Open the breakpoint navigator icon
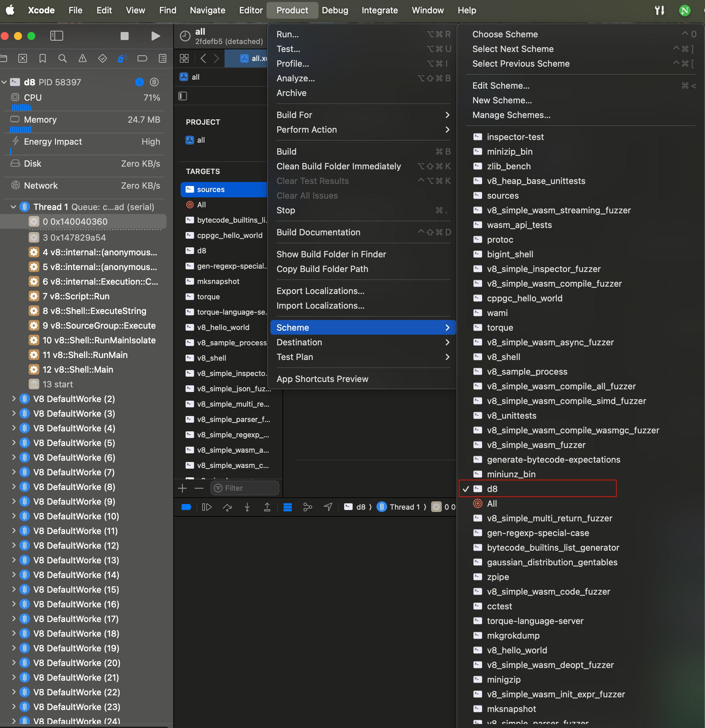The image size is (705, 728). click(142, 58)
